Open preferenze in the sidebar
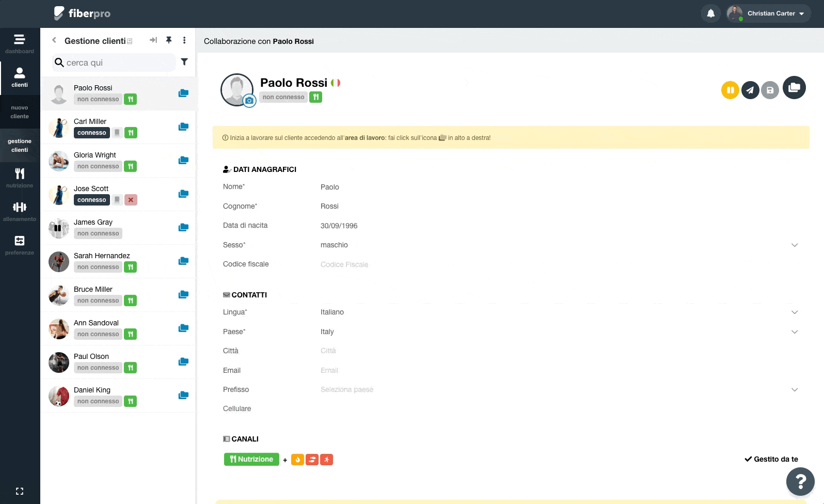 coord(20,245)
